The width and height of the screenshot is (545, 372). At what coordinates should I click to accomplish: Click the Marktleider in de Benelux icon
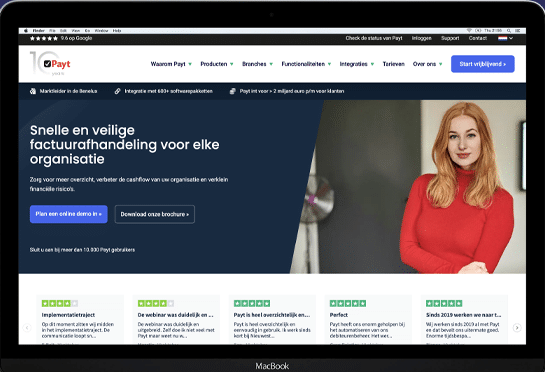coord(33,91)
